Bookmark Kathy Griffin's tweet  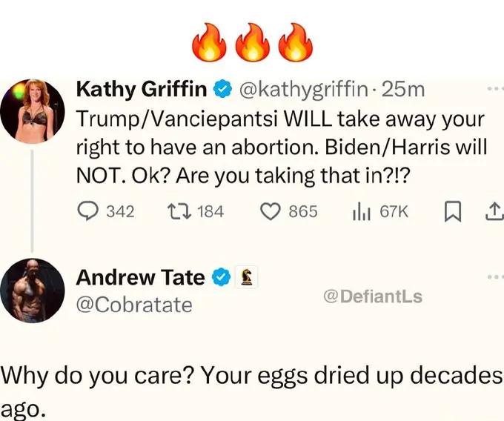[450, 212]
